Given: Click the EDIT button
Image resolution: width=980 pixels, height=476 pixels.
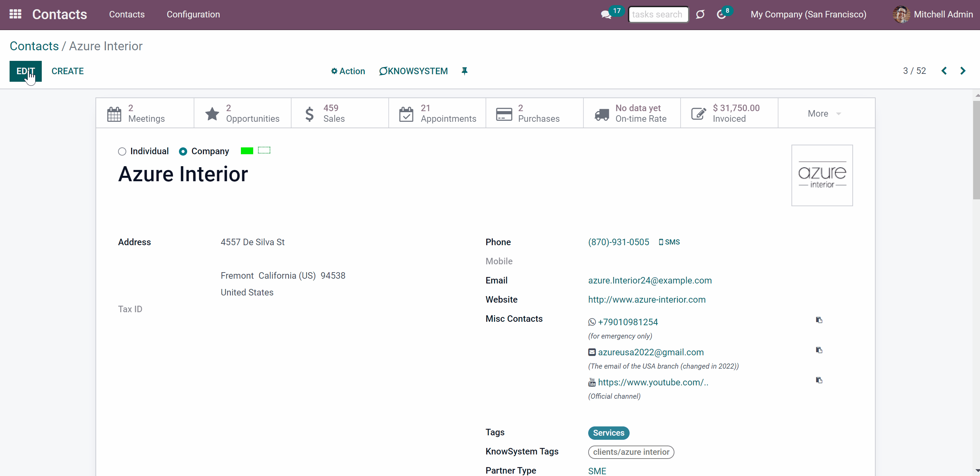Looking at the screenshot, I should (25, 71).
